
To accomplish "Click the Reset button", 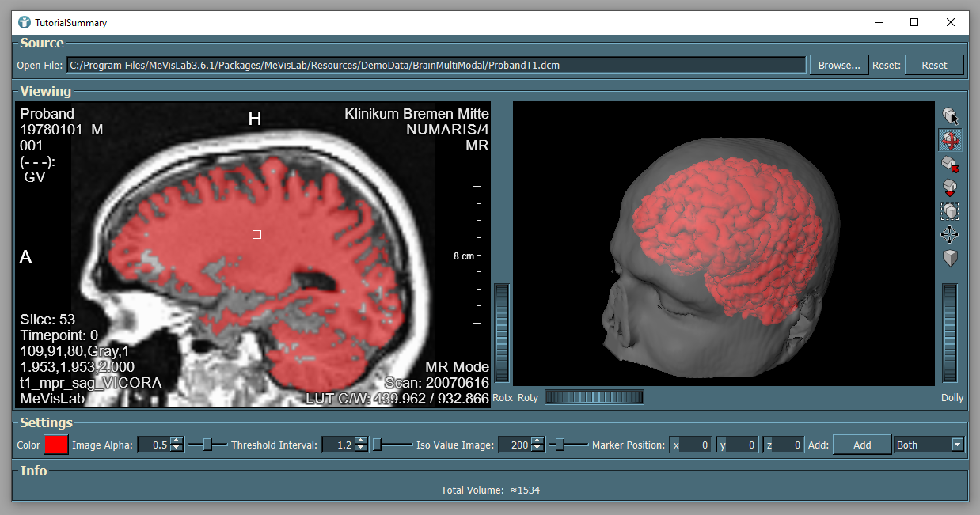I will click(934, 65).
